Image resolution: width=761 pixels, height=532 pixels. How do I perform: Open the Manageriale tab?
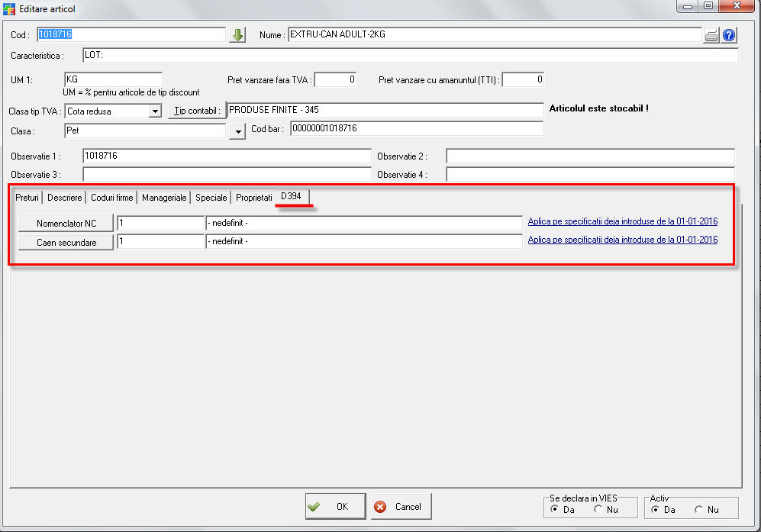point(163,197)
